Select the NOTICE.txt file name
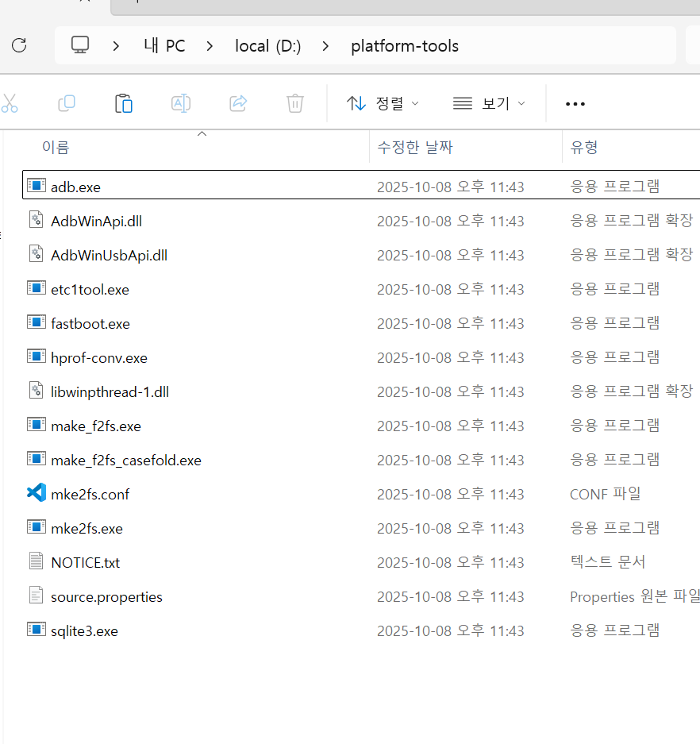This screenshot has width=700, height=744. point(86,563)
